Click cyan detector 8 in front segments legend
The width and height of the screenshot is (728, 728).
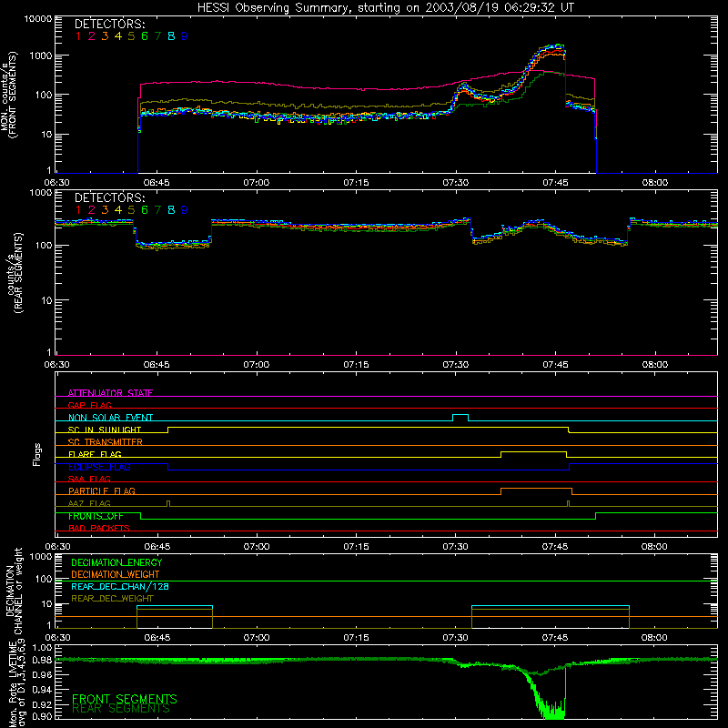coord(171,36)
